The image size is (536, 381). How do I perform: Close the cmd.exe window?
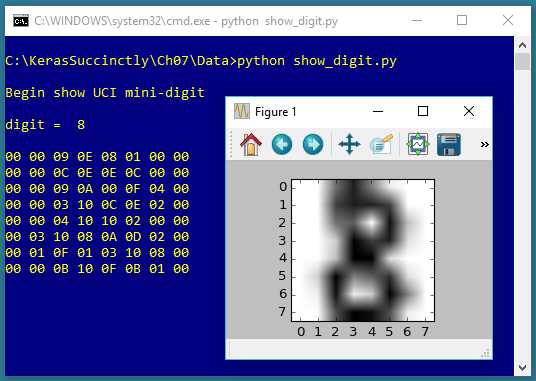(508, 21)
